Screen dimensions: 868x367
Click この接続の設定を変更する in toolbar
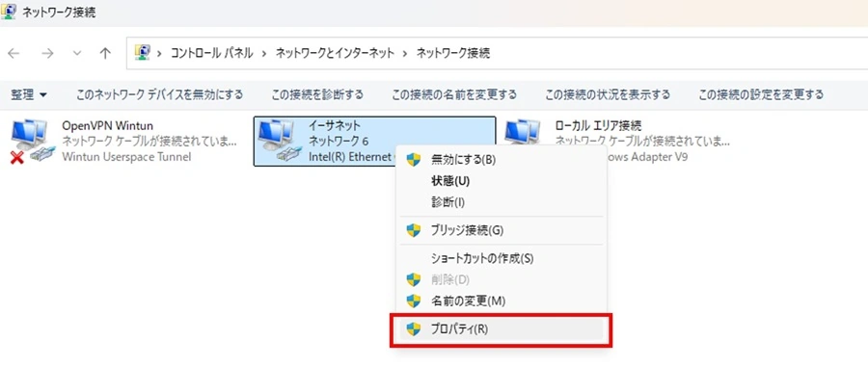pos(761,94)
